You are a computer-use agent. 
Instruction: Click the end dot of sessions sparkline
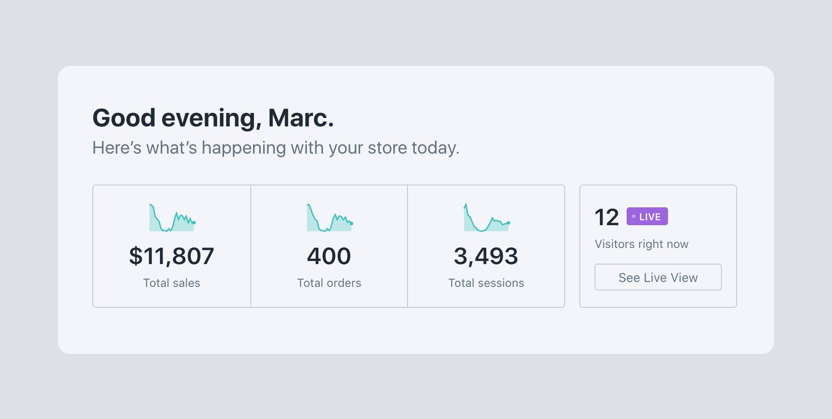(509, 223)
